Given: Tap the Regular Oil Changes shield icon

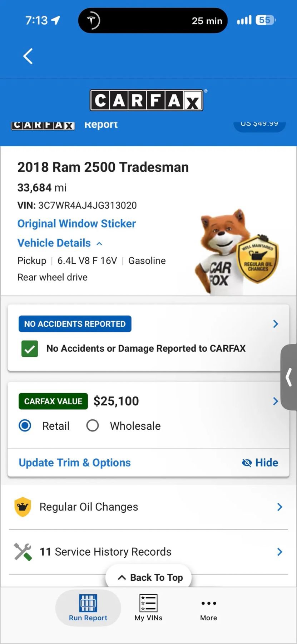Looking at the screenshot, I should 23,507.
